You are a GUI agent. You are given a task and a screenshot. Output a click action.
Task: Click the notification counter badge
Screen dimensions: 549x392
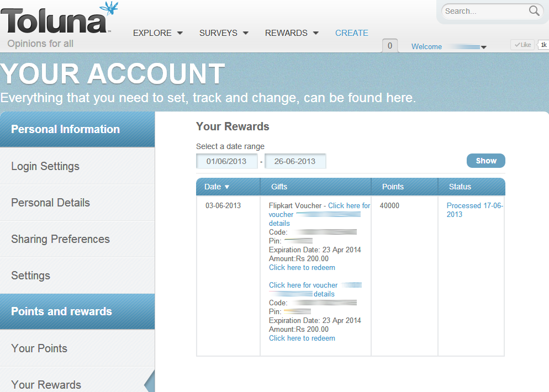(390, 45)
